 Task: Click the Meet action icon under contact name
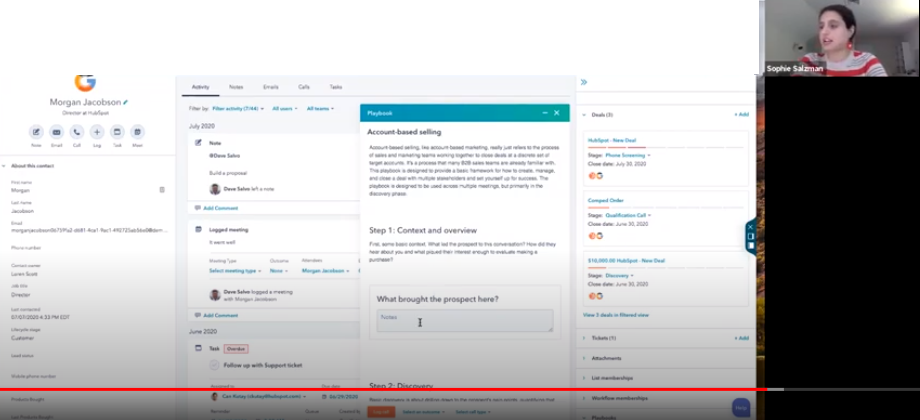tap(137, 132)
